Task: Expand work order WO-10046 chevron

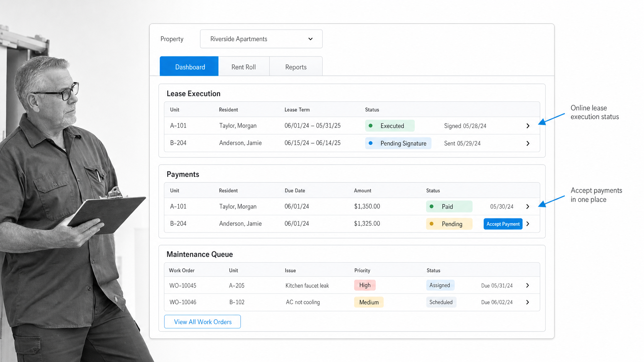Action: tap(528, 302)
